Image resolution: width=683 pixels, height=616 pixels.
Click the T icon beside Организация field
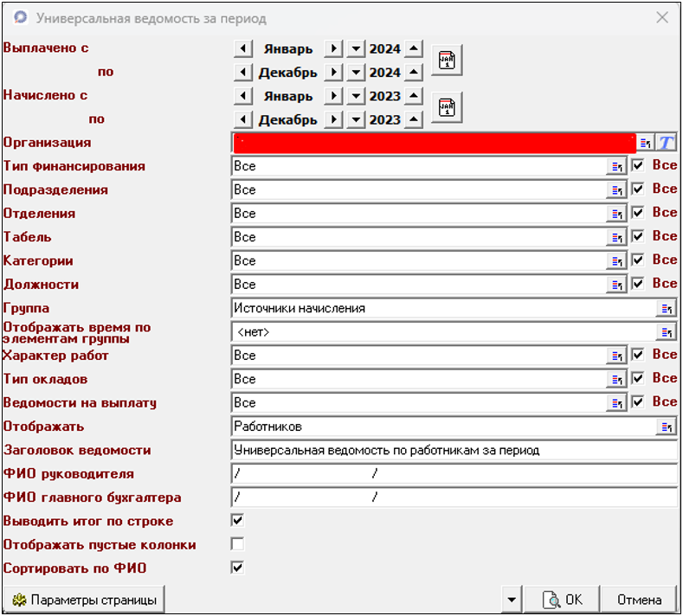[667, 143]
